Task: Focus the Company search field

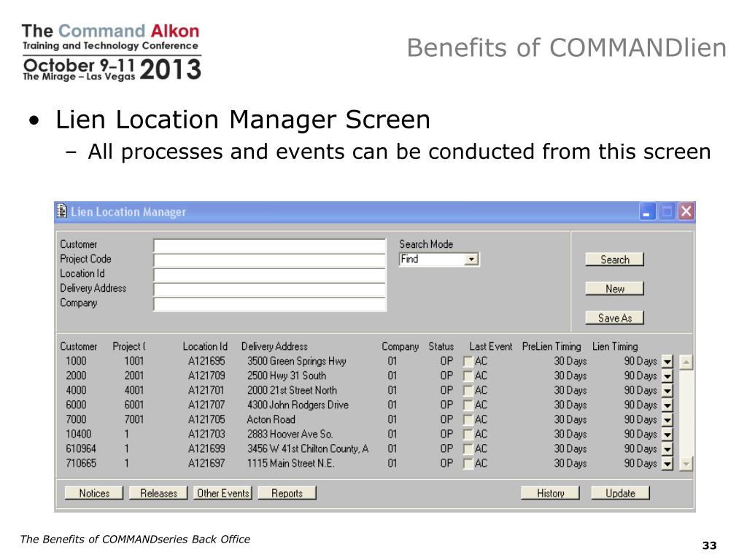Action: [269, 304]
